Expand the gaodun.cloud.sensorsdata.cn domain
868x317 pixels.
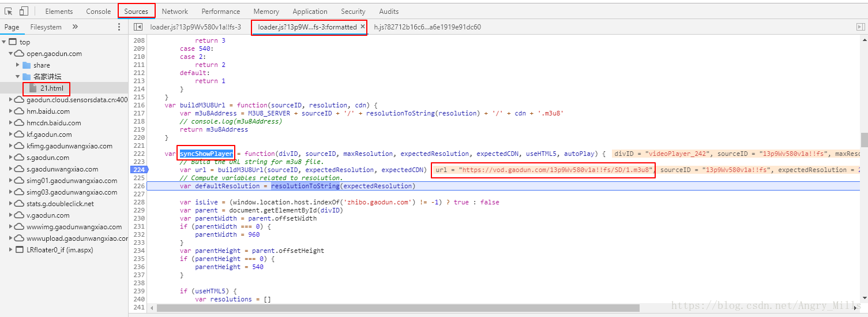(11, 100)
